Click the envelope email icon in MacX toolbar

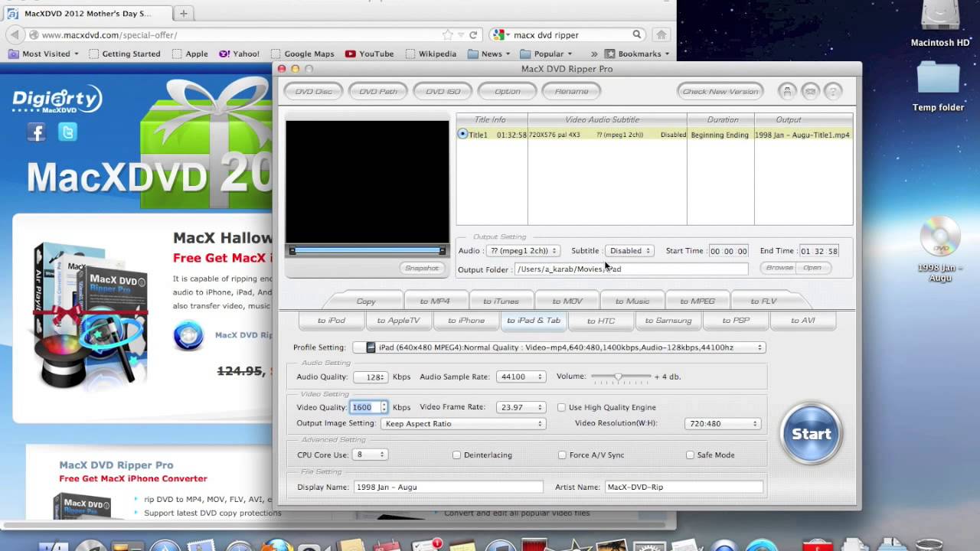(x=810, y=91)
